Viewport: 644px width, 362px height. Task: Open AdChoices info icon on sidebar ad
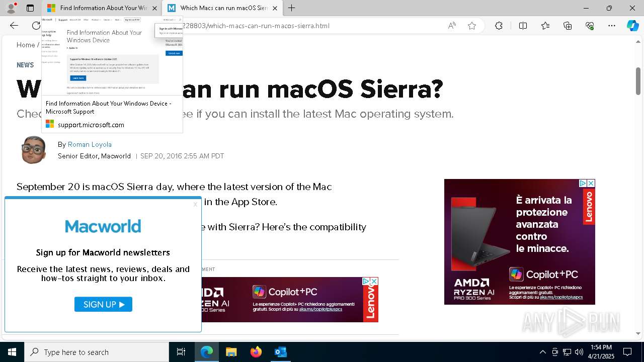(583, 183)
